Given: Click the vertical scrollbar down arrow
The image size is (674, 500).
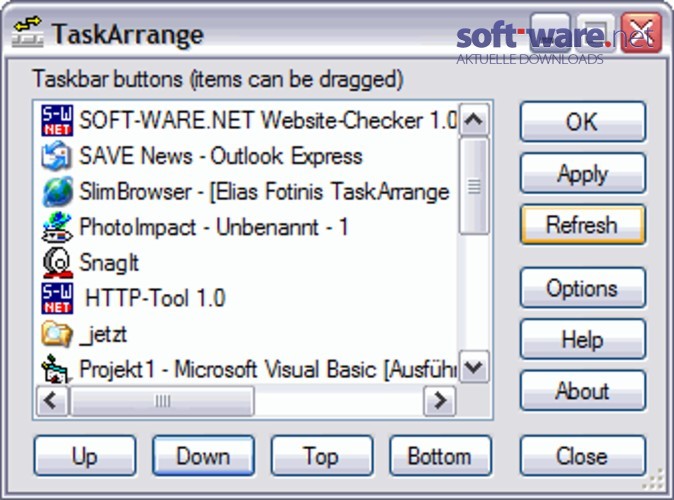Looking at the screenshot, I should pyautogui.click(x=474, y=367).
